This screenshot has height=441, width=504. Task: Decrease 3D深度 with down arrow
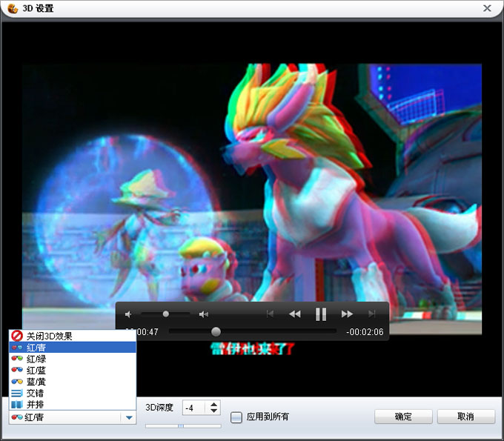[x=213, y=411]
